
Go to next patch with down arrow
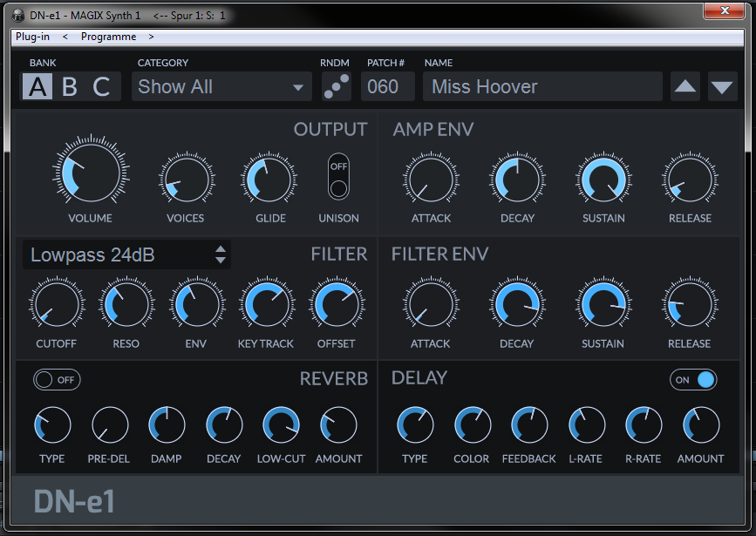[x=722, y=87]
